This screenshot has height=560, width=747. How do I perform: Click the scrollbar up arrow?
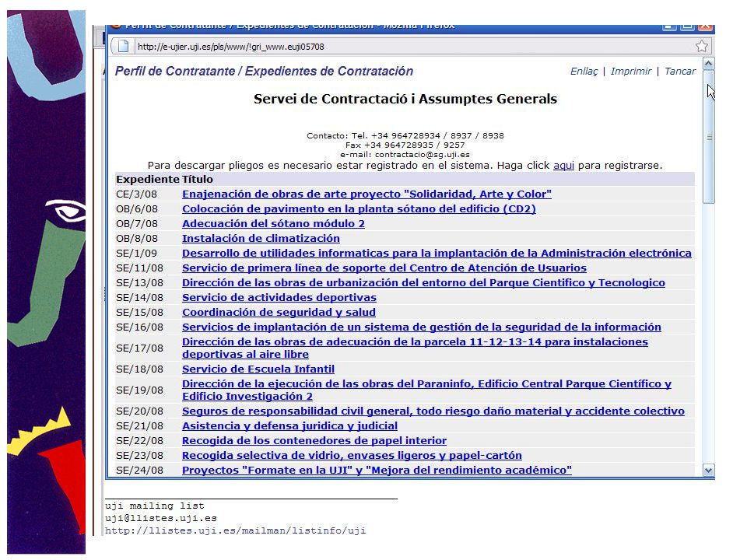[708, 63]
